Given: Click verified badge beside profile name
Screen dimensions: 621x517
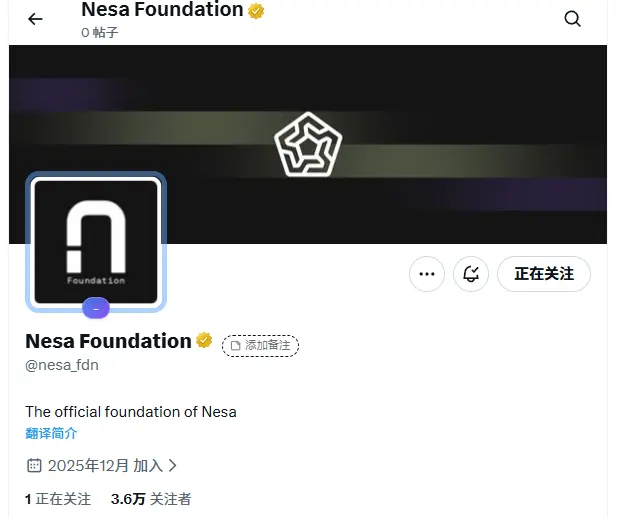Looking at the screenshot, I should tap(204, 340).
